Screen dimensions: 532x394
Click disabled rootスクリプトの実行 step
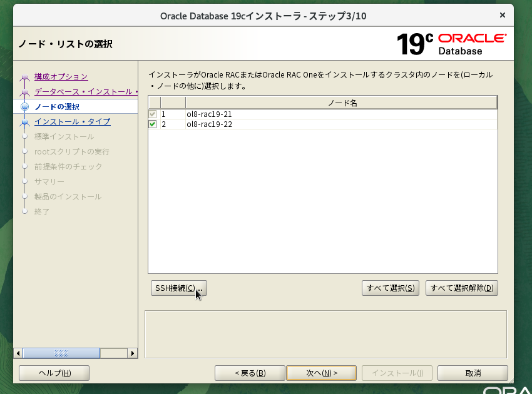(71, 151)
